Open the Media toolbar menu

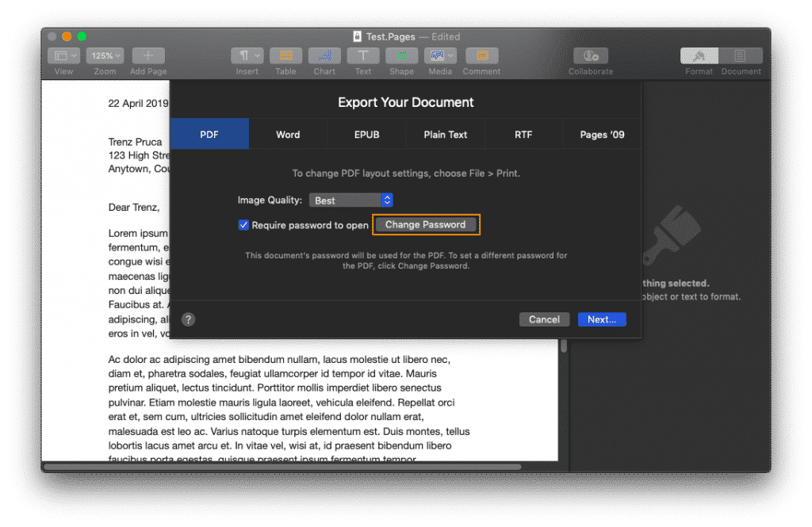click(440, 55)
